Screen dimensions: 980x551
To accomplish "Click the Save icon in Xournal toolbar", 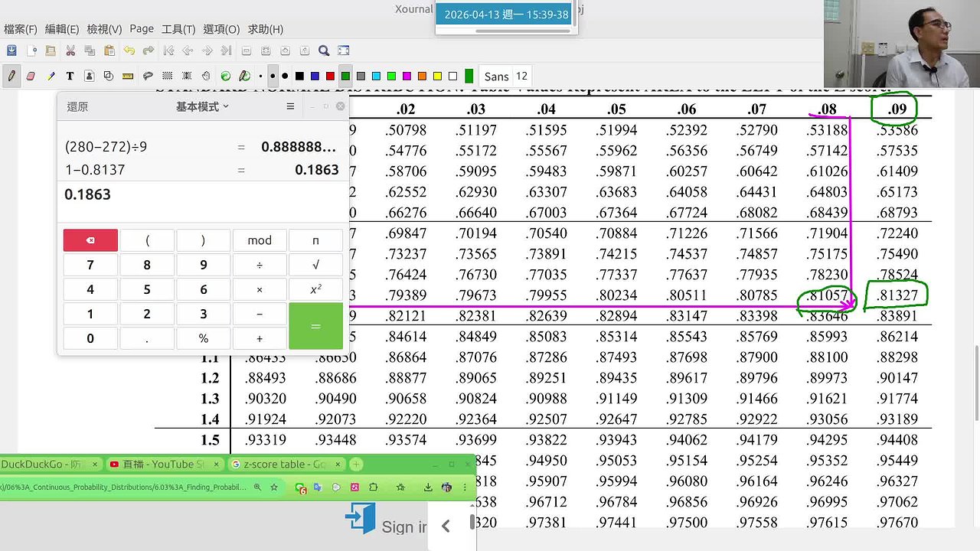I will tap(11, 51).
